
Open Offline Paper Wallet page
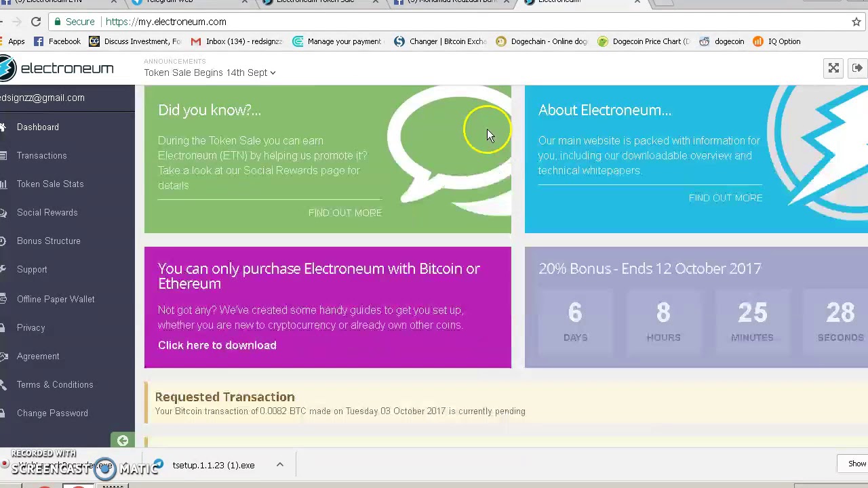click(56, 299)
